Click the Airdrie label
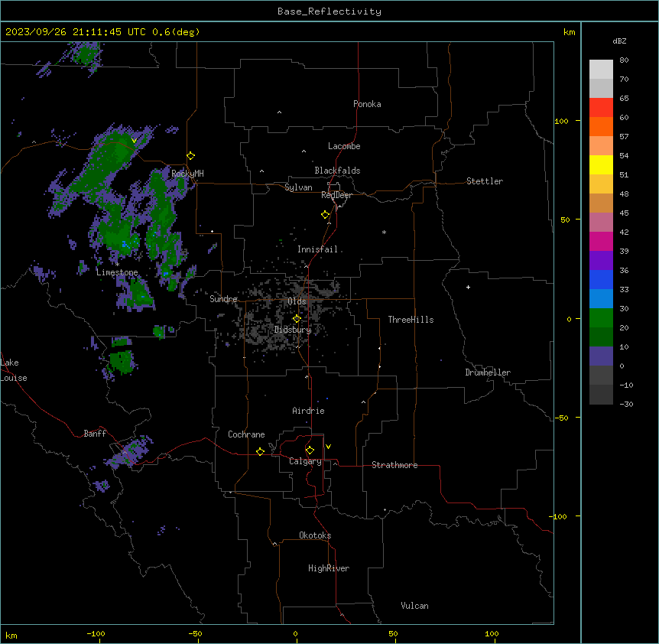 309,411
